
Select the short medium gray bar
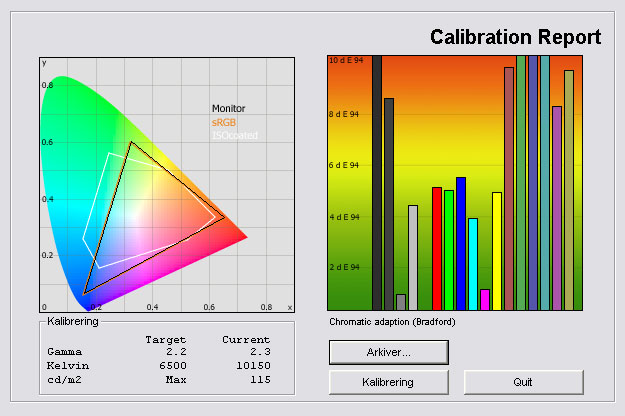[401, 302]
